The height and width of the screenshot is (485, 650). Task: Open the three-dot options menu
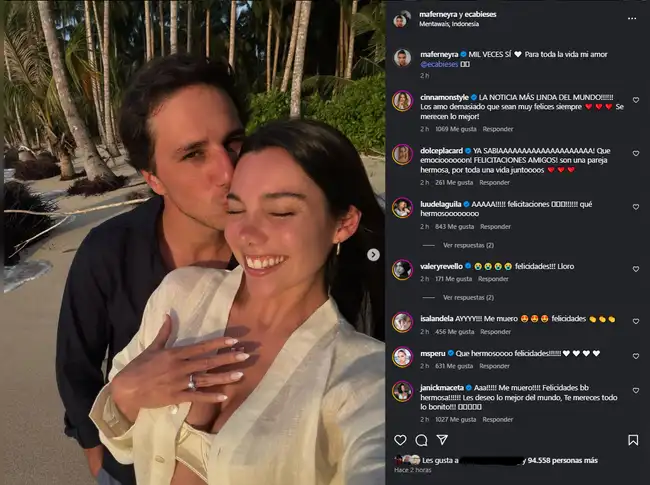tap(632, 19)
